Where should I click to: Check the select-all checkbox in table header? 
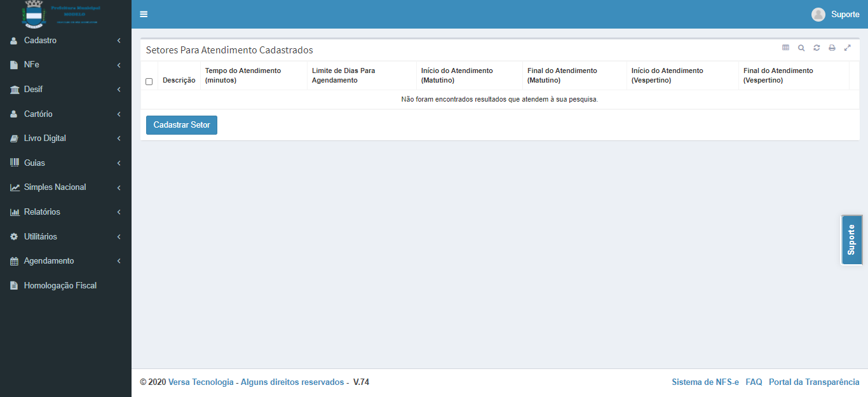[x=149, y=81]
